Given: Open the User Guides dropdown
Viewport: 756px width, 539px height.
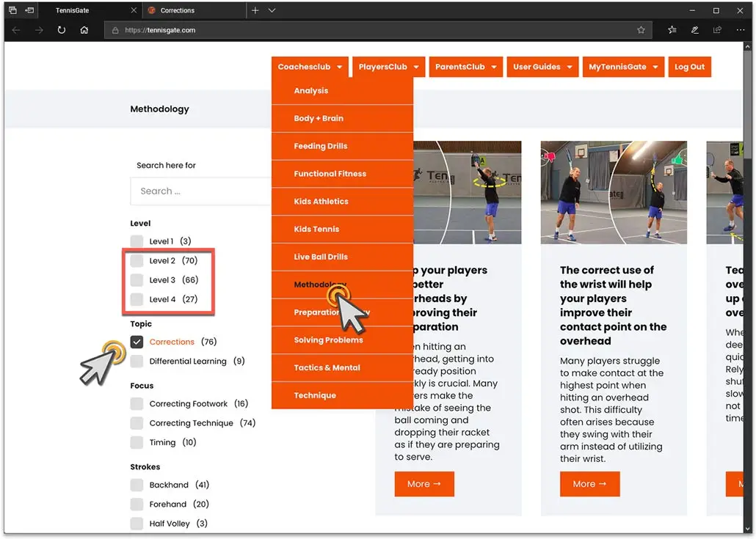Looking at the screenshot, I should tap(542, 67).
